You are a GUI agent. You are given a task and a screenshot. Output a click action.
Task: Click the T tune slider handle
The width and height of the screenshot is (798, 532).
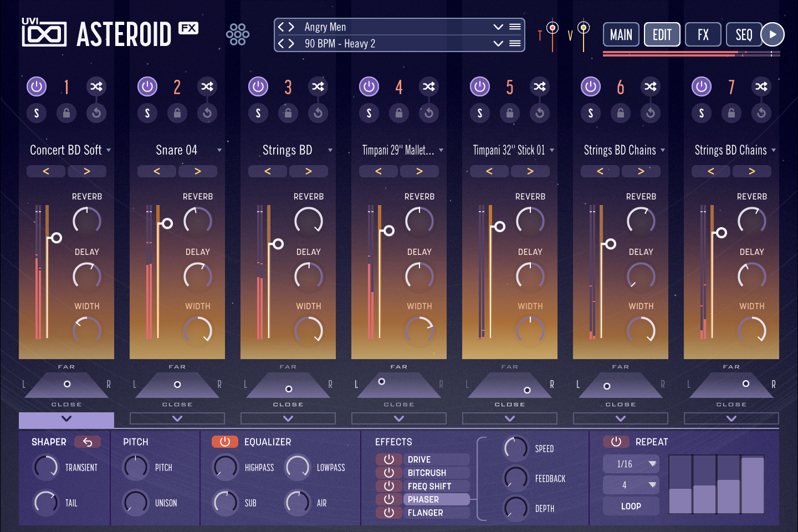[552, 27]
